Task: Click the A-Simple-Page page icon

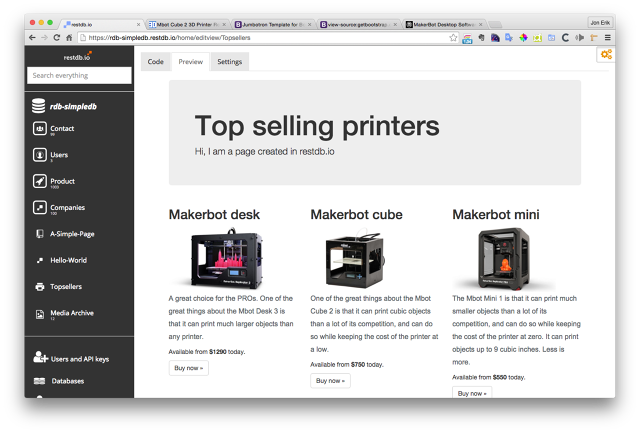Action: (x=40, y=234)
